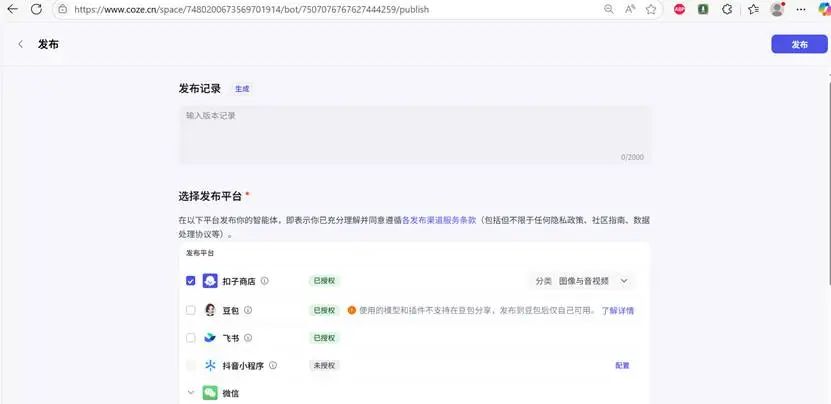Open the browser profile avatar
Screen dimensions: 831x404
(777, 9)
